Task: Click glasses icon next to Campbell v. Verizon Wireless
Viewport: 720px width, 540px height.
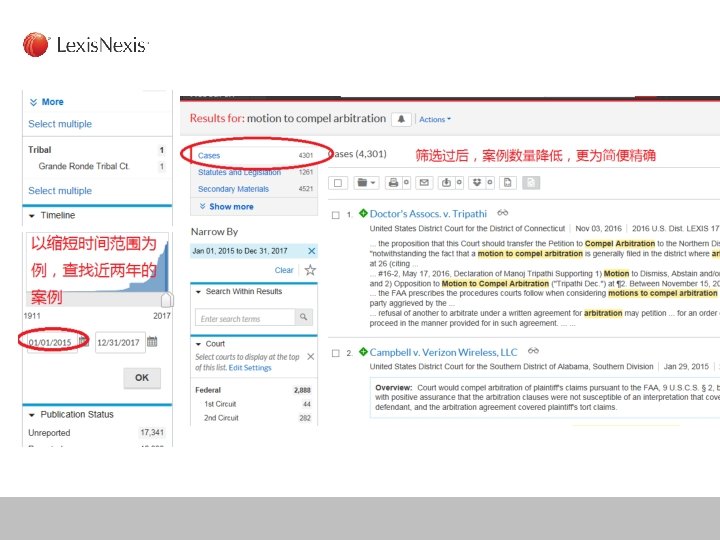Action: [x=533, y=351]
